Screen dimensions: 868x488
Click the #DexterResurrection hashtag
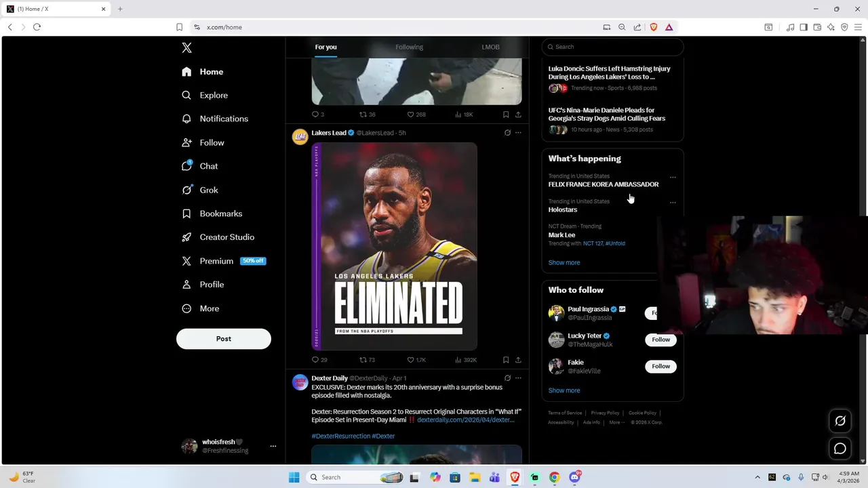click(340, 436)
